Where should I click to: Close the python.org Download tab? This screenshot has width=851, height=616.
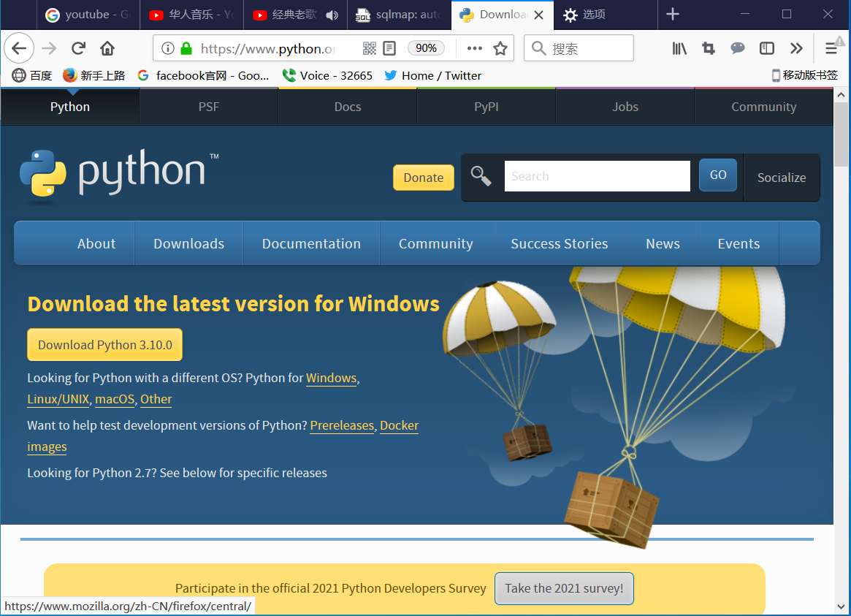[538, 15]
